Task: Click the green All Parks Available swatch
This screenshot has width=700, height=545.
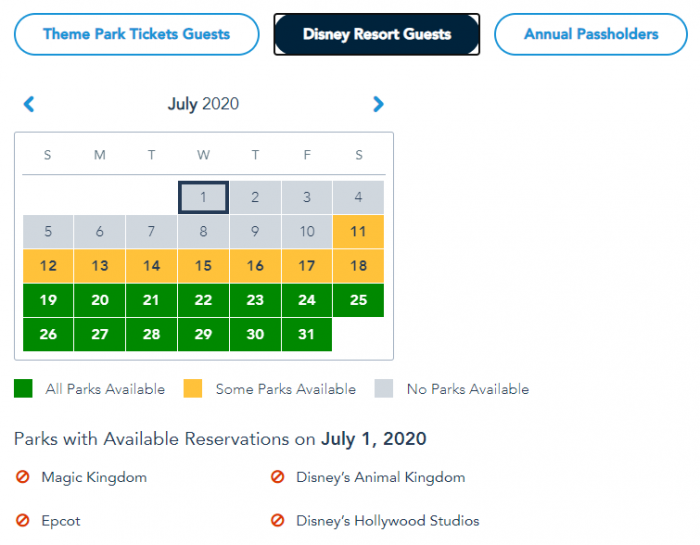Action: click(x=23, y=389)
